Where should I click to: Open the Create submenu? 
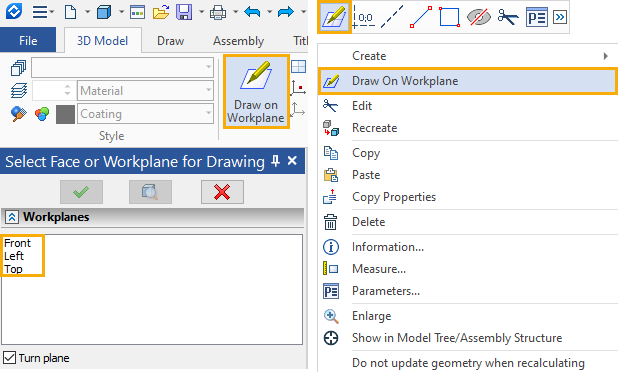click(467, 56)
